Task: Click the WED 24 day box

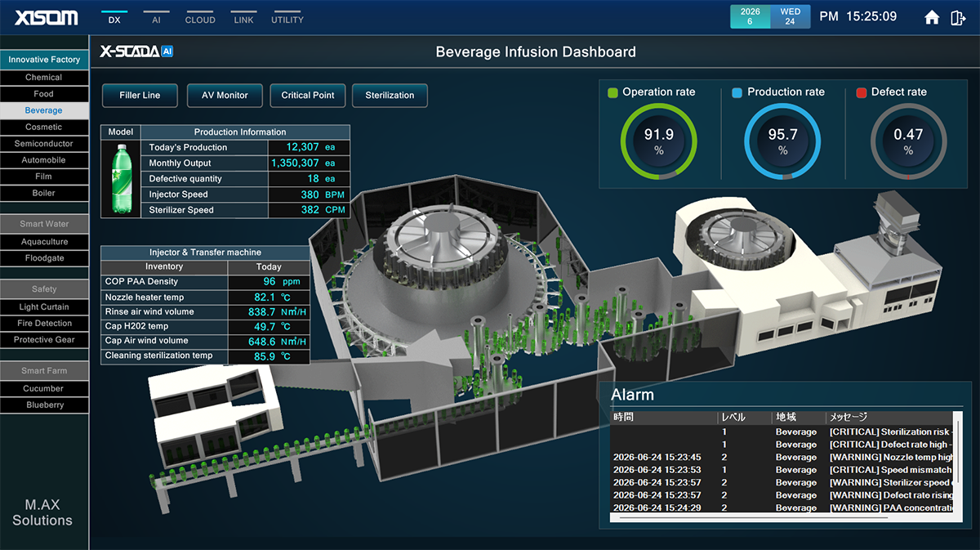Action: 790,17
